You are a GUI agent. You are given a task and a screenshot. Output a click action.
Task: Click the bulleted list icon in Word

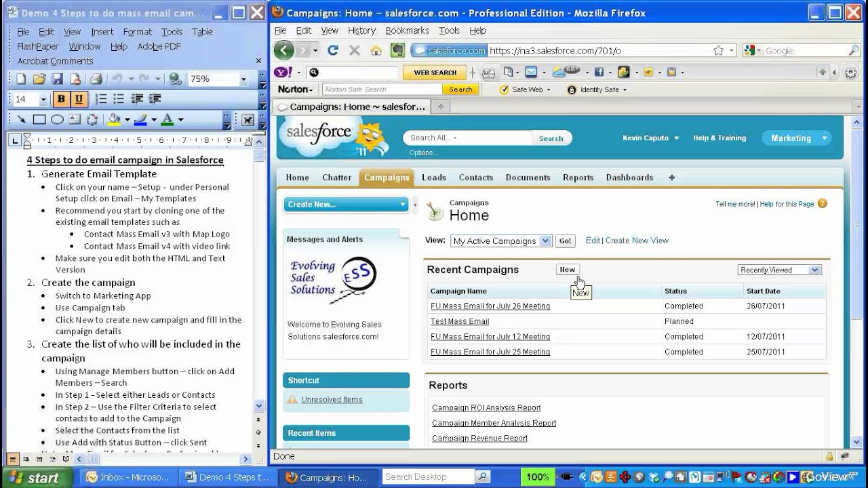pos(119,99)
